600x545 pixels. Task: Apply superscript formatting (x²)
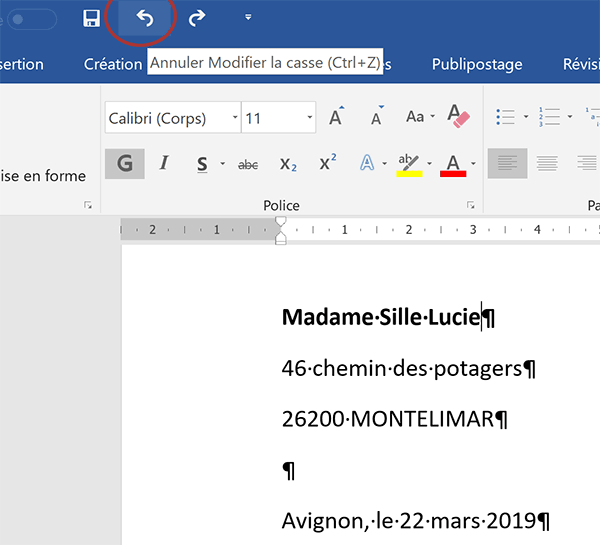click(327, 164)
